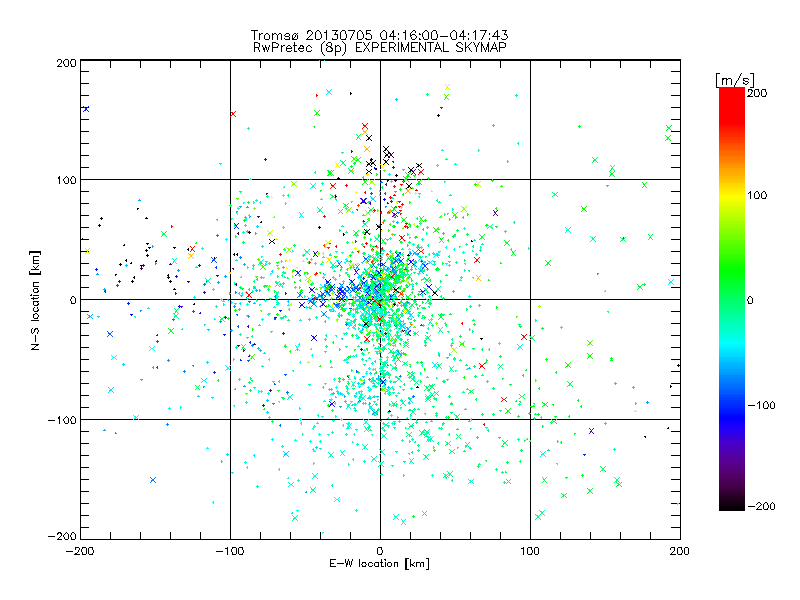Screen dimensions: 800x600
Task: Click the 200 tick on E-W axis
Action: point(680,551)
